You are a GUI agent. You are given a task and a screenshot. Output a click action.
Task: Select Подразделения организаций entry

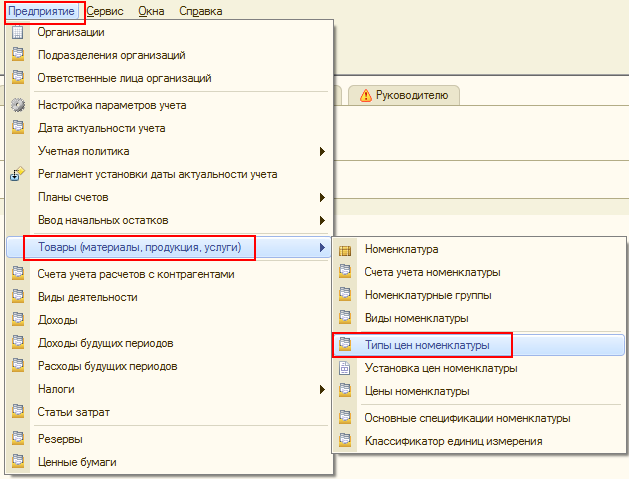(x=111, y=55)
